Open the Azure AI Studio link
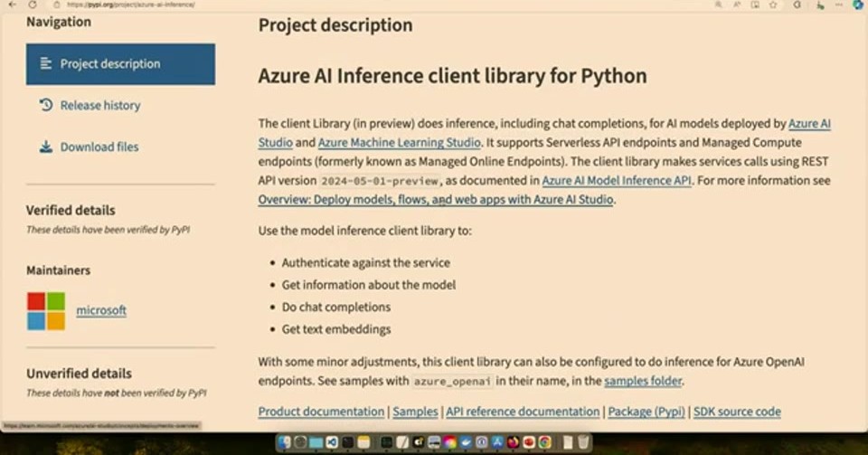The width and height of the screenshot is (868, 455). (x=809, y=123)
